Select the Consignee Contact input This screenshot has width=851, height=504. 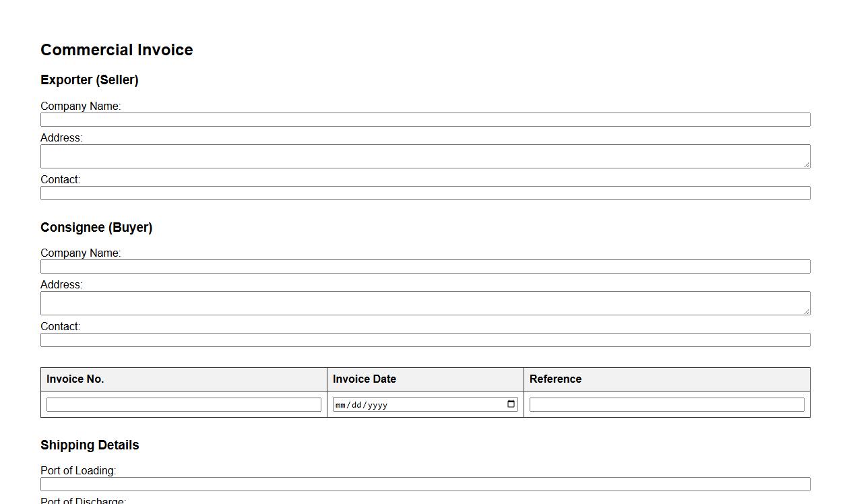point(425,340)
